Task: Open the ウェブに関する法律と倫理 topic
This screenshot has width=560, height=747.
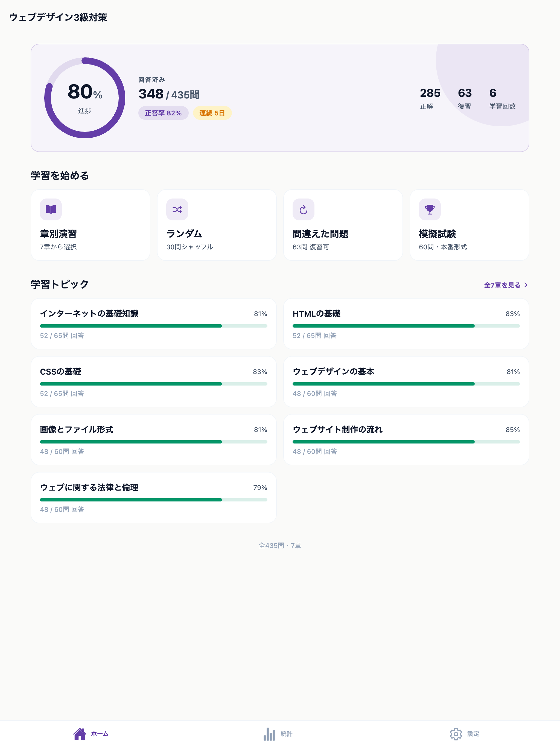Action: [153, 498]
